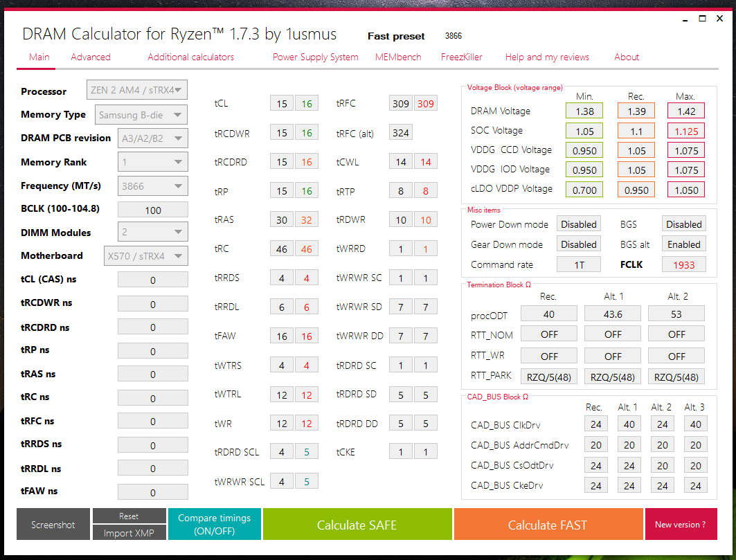The width and height of the screenshot is (736, 560).
Task: Go to Additional calculators tab
Action: [190, 57]
